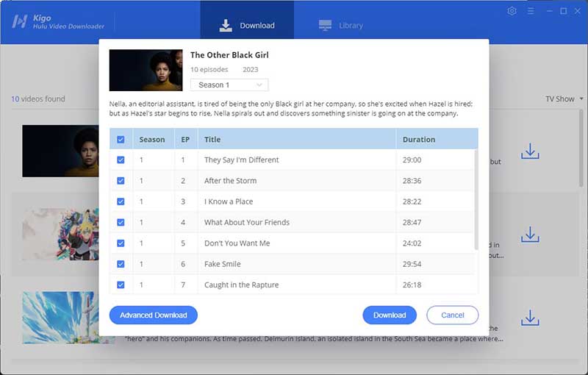Click download icon for second video result
This screenshot has width=588, height=375.
pos(530,234)
